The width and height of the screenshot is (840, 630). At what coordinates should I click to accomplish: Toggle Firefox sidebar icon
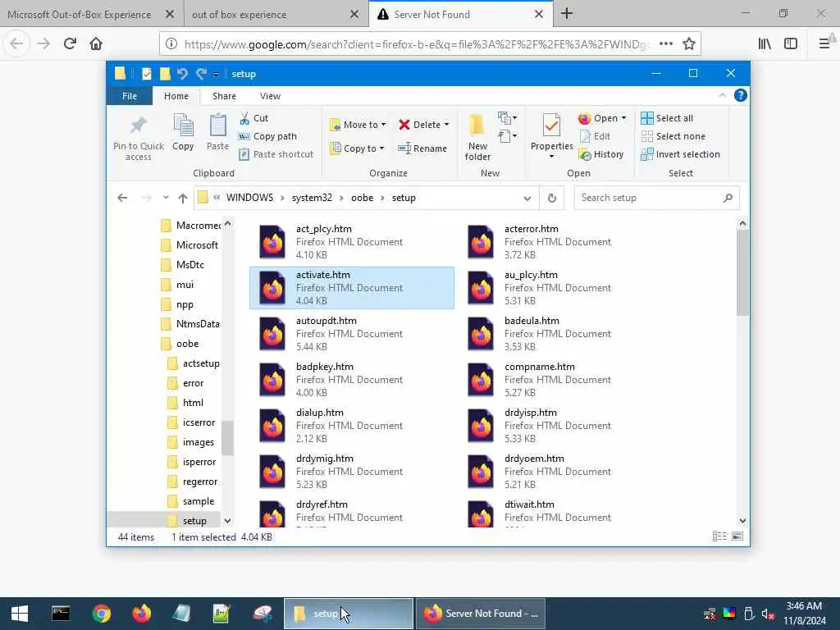coord(791,43)
